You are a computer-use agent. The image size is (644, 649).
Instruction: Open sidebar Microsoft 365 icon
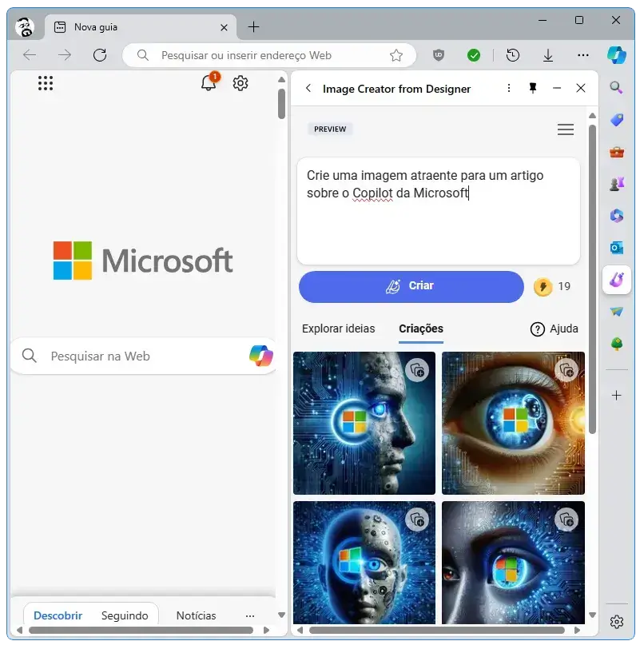tap(616, 216)
